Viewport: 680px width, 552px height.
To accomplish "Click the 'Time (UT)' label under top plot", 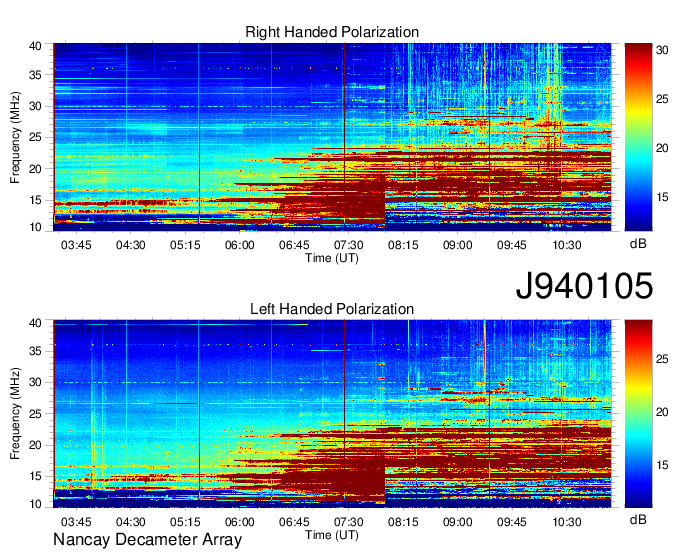I will [332, 258].
